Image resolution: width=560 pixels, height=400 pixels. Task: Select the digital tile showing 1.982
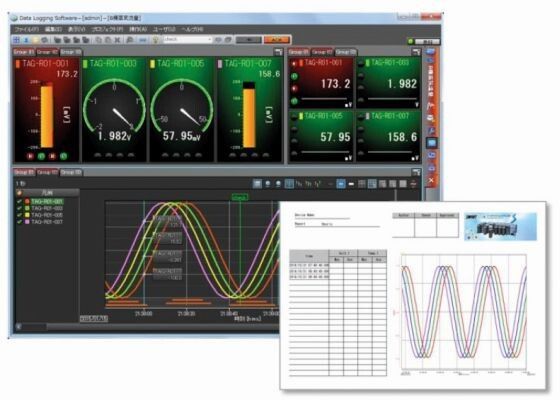point(389,83)
